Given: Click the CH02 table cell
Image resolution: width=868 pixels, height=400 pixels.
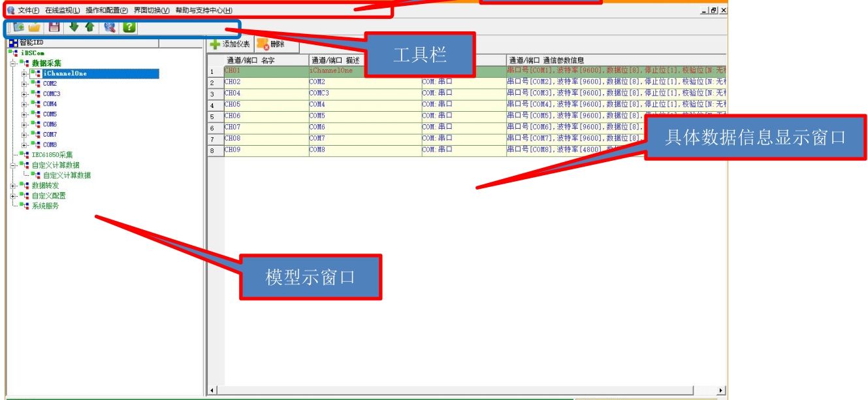Looking at the screenshot, I should coord(266,82).
